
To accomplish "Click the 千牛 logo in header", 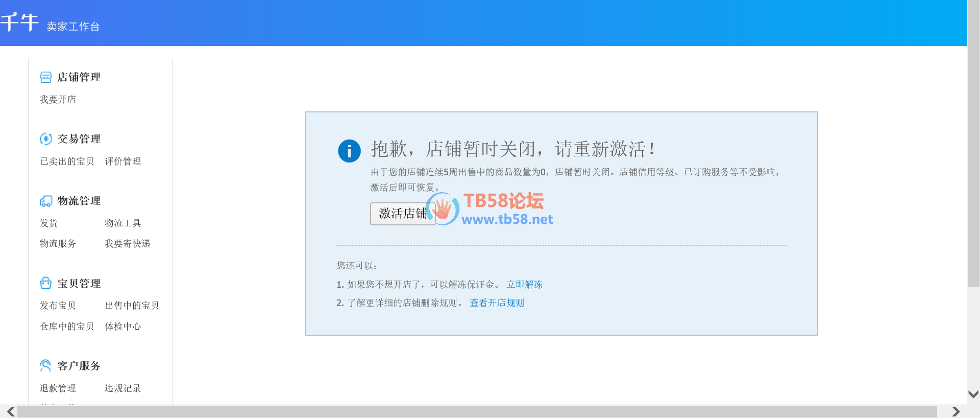I will (19, 22).
